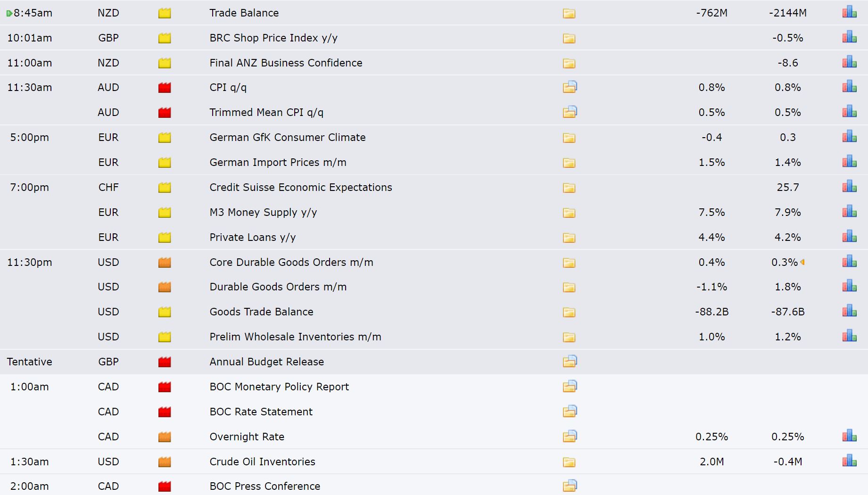Screen dimensions: 868x495
Task: Select the Trade Balance event name
Action: 244,13
